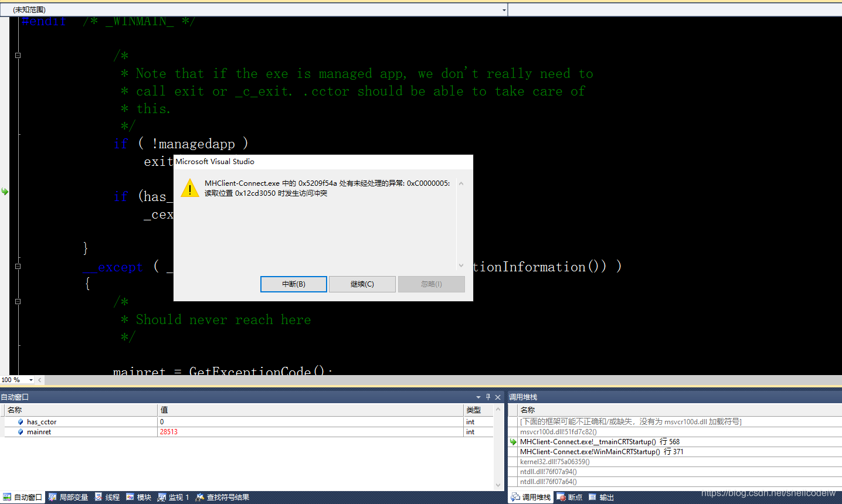Image resolution: width=842 pixels, height=504 pixels.
Task: Click the exception message text in dialog
Action: coord(327,188)
